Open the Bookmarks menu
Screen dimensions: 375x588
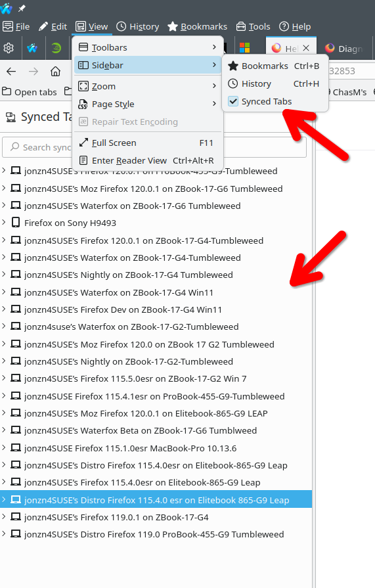pos(197,27)
